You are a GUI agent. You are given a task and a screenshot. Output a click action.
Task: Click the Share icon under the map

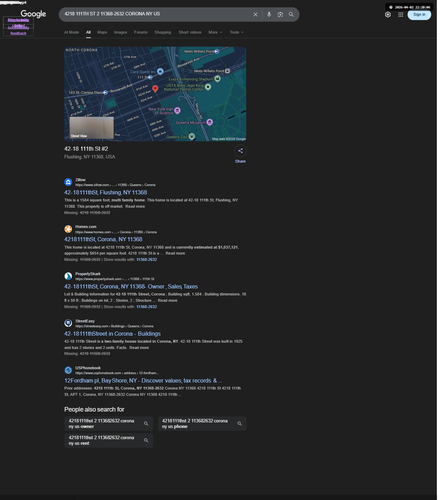coord(240,151)
